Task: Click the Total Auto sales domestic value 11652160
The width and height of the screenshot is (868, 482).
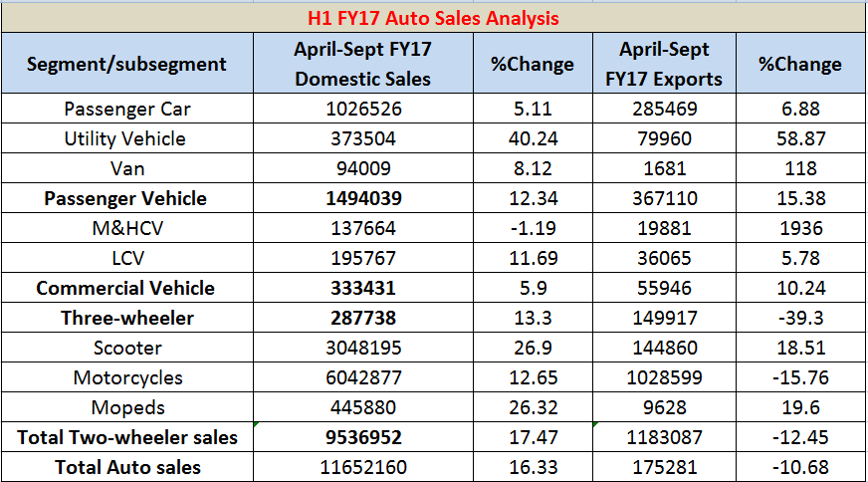Action: (362, 467)
